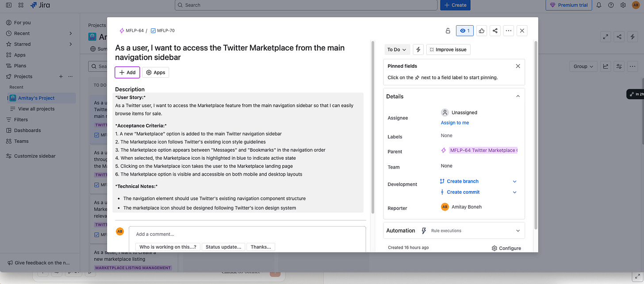
Task: Open the view settings sliders icon on board
Action: click(x=619, y=66)
